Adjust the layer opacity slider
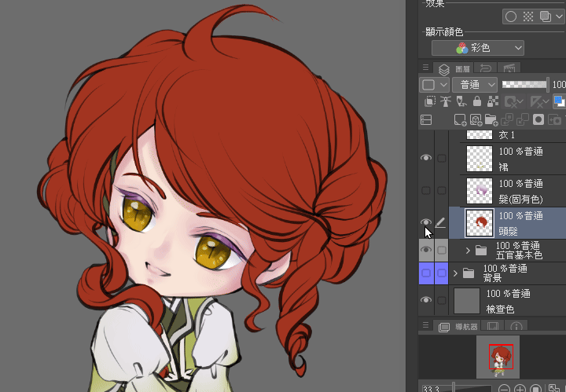Image resolution: width=566 pixels, height=392 pixels. pyautogui.click(x=525, y=85)
